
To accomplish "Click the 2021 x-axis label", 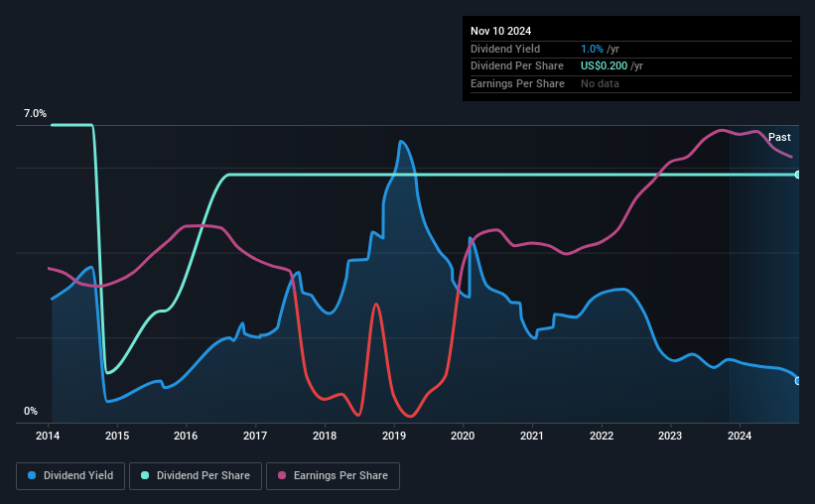I will tap(532, 436).
